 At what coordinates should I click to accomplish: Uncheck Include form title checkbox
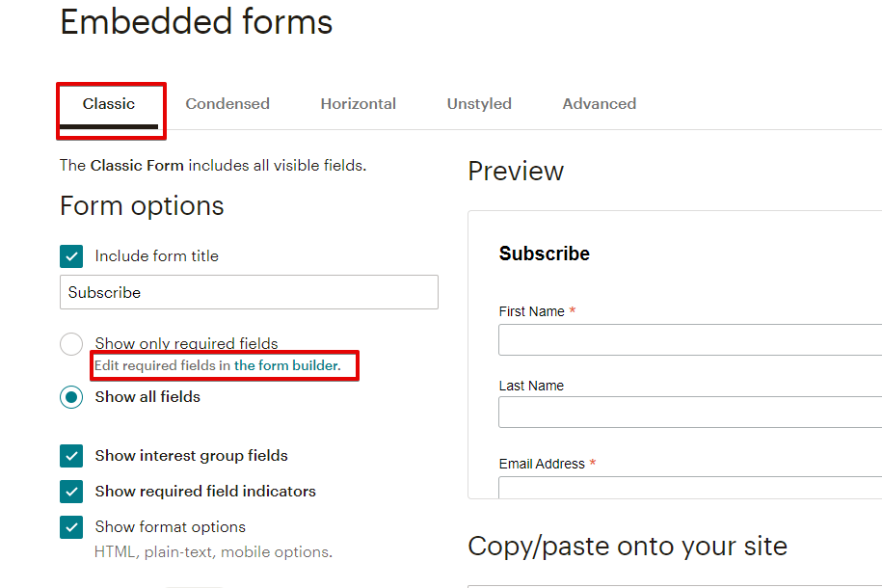(71, 256)
